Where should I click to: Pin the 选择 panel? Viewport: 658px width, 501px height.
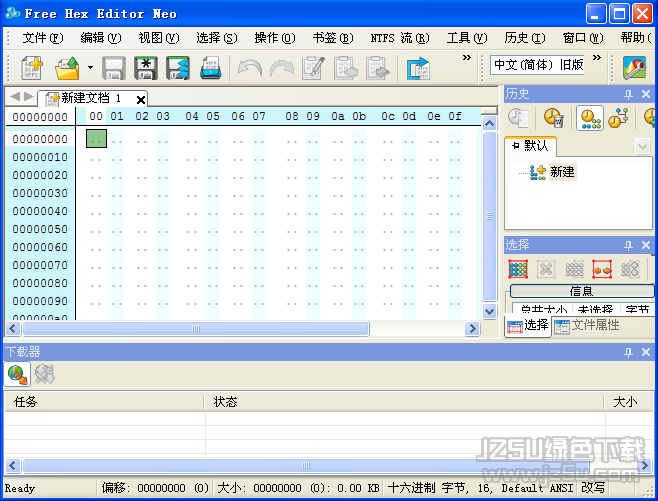628,245
